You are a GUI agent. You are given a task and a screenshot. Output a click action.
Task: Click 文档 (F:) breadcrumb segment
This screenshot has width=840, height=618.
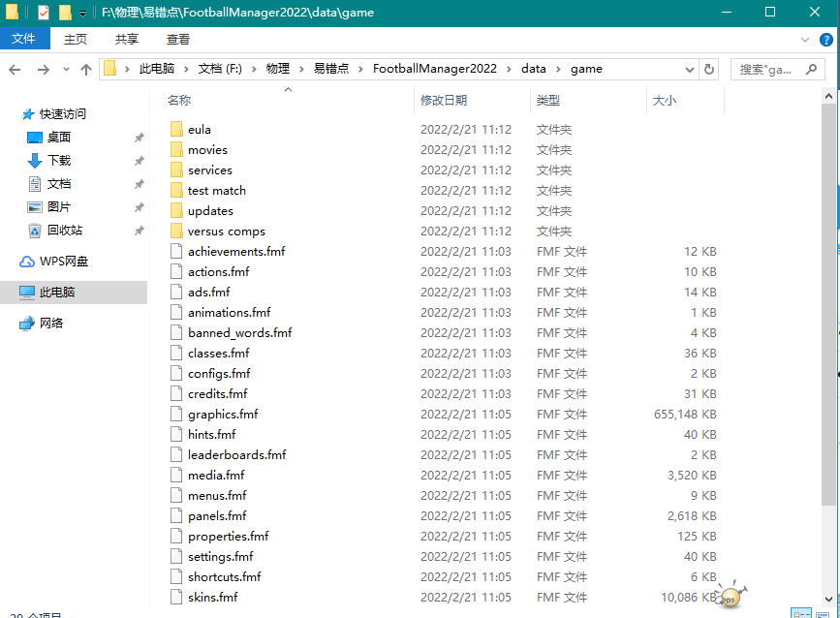(x=220, y=69)
